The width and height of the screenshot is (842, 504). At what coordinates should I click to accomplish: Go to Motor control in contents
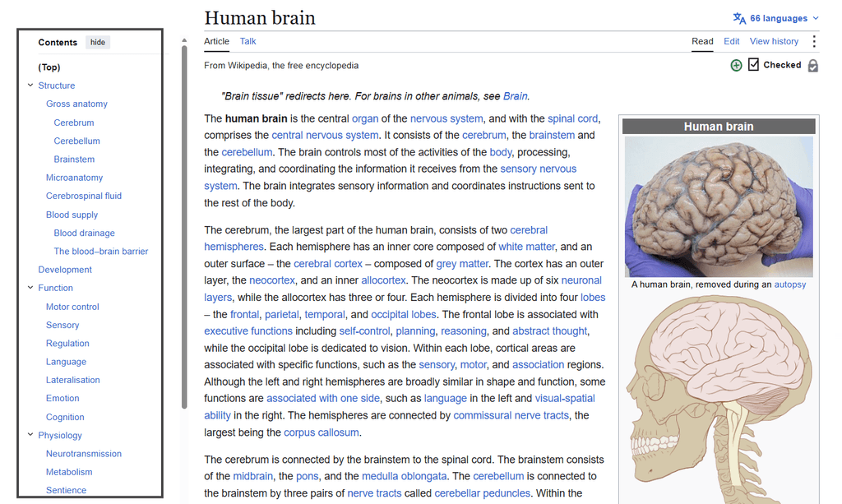coord(72,307)
